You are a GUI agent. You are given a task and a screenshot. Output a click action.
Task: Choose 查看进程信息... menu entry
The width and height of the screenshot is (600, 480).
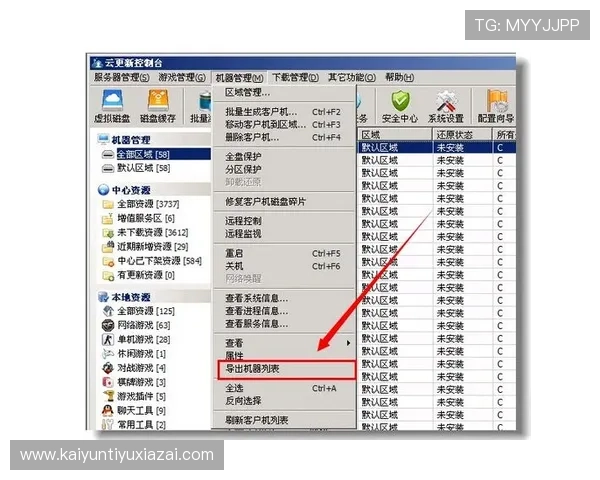pos(284,311)
